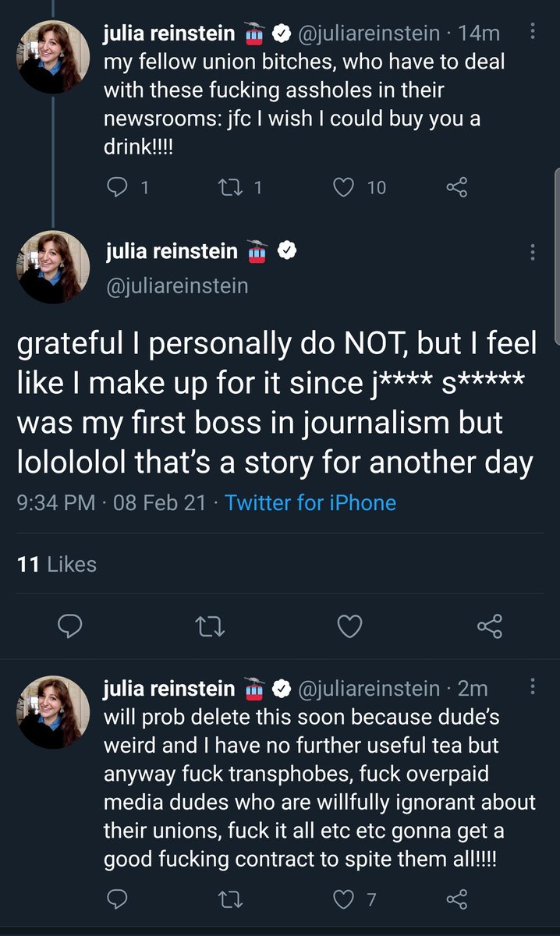Retweet the main "grateful I personally" tweet
Viewport: 560px width, 936px height.
point(209,626)
